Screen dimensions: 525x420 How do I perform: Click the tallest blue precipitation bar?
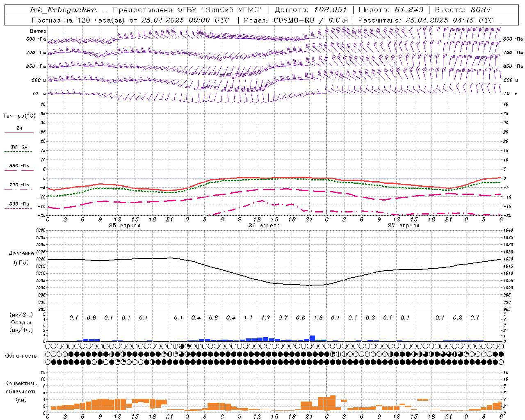tap(312, 338)
